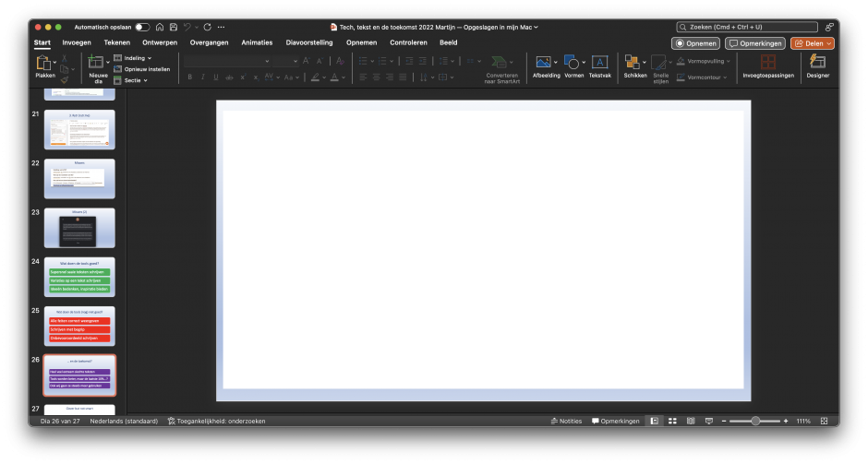Screen dimensions: 868x464
Task: Open the Indeling layout dropdown
Action: [x=133, y=58]
